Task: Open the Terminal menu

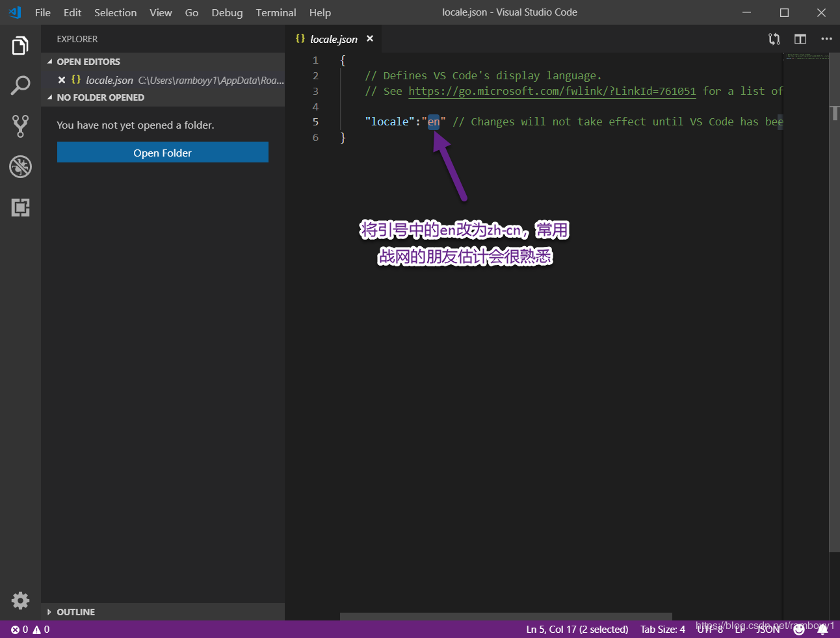Action: pos(276,12)
